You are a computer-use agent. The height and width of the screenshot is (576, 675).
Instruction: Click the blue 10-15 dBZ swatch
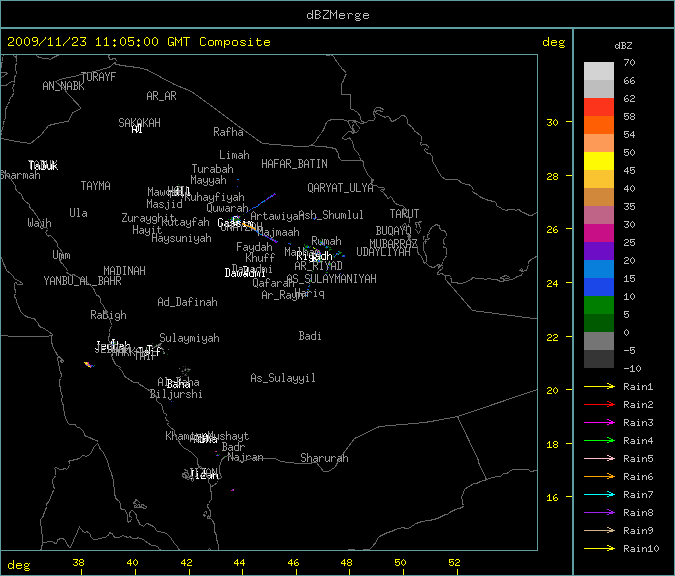tap(599, 286)
